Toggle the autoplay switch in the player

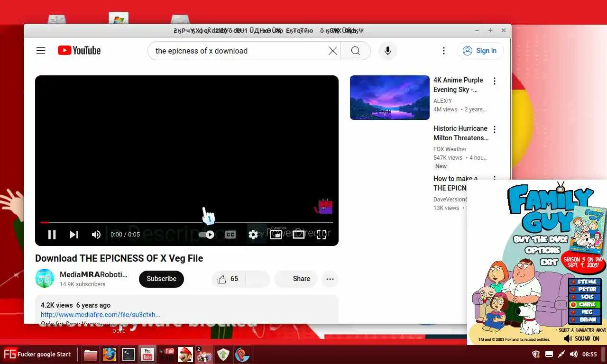[207, 235]
